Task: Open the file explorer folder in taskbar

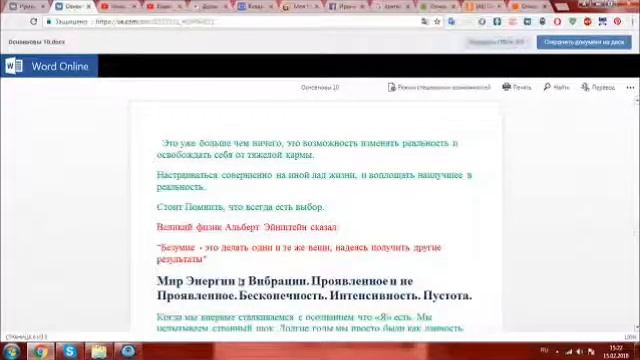Action: pos(99,351)
